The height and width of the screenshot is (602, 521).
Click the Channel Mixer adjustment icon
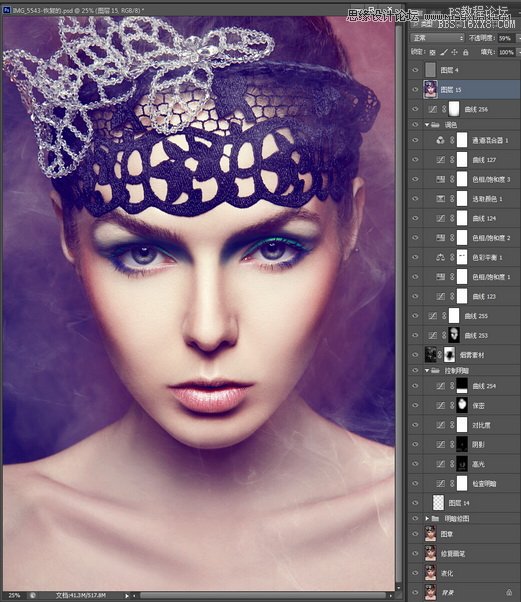[x=440, y=141]
